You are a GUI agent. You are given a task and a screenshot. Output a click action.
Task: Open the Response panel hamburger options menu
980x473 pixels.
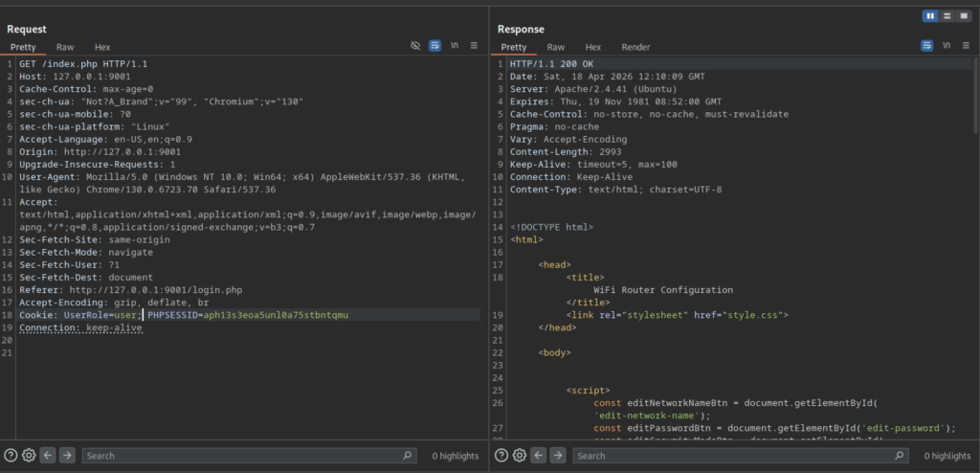pos(966,46)
